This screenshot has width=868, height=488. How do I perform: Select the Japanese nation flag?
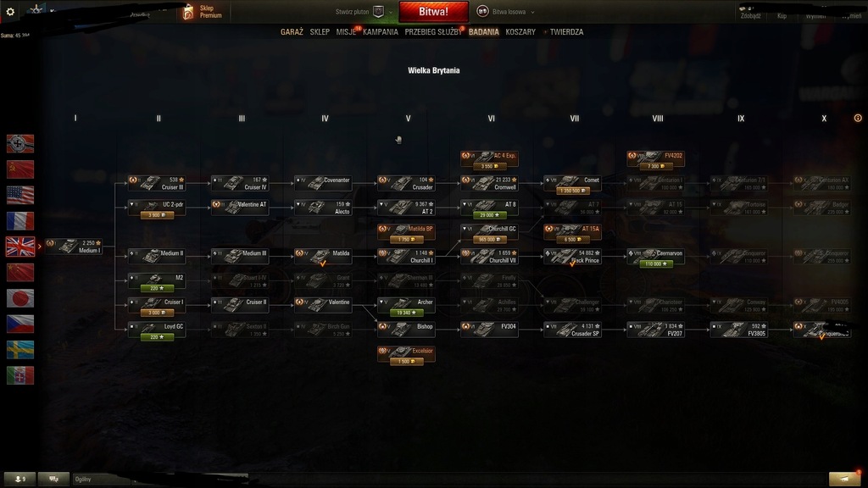(20, 298)
